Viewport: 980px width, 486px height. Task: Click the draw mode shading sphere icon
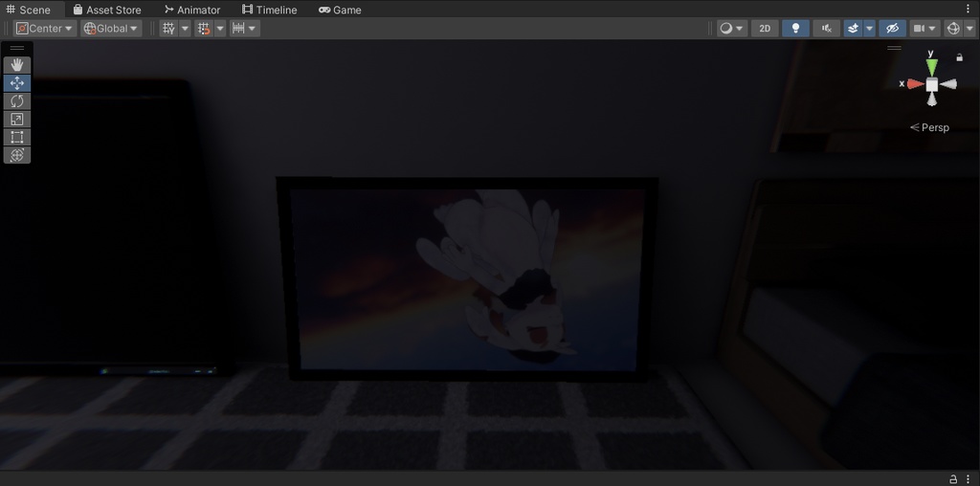tap(726, 28)
